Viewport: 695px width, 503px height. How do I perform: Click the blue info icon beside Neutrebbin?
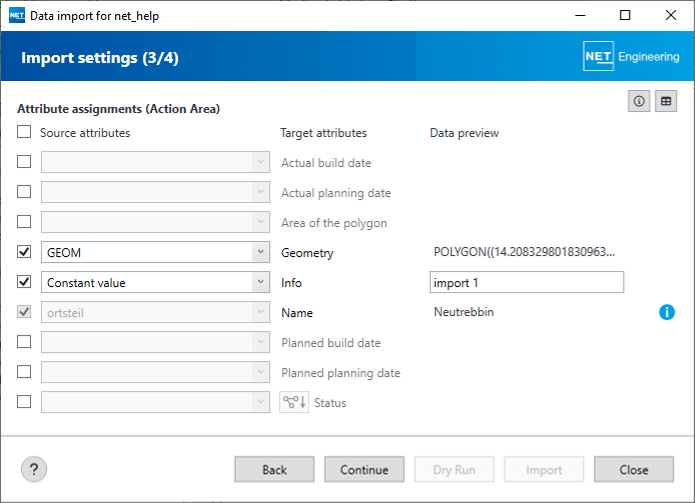pyautogui.click(x=667, y=313)
